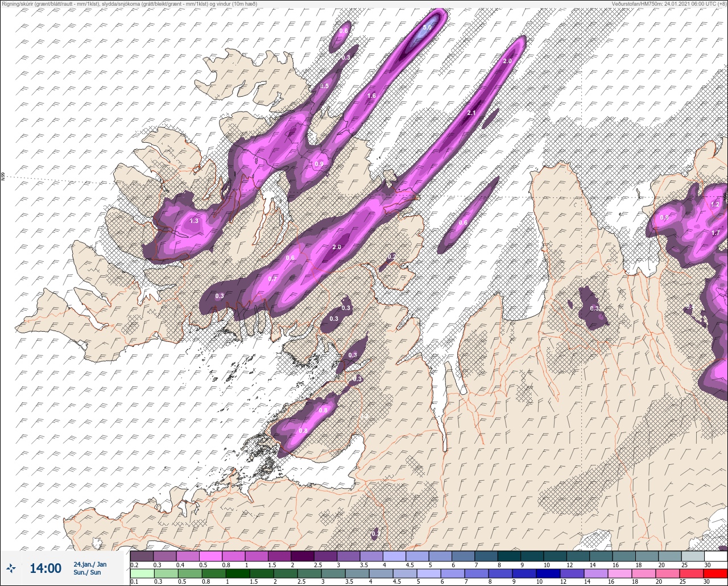Click the bright red swatch ending the lower legend row
The height and width of the screenshot is (586, 728).
point(715,573)
